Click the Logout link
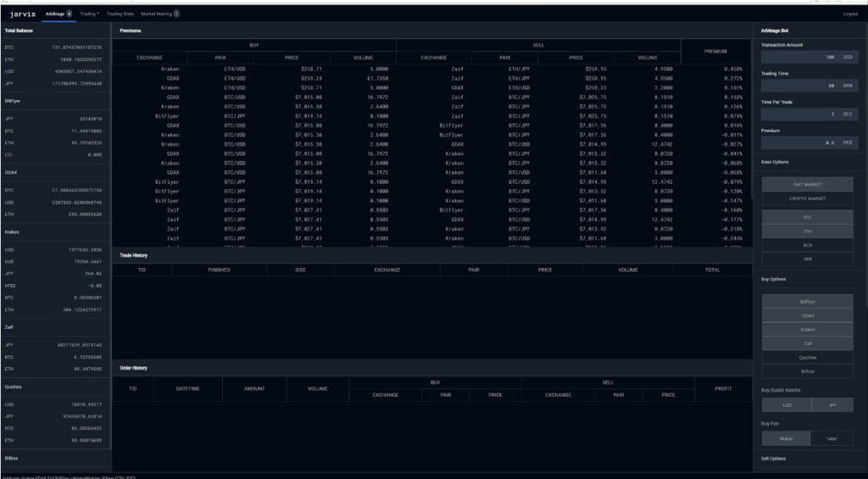Image resolution: width=868 pixels, height=479 pixels. tap(850, 14)
